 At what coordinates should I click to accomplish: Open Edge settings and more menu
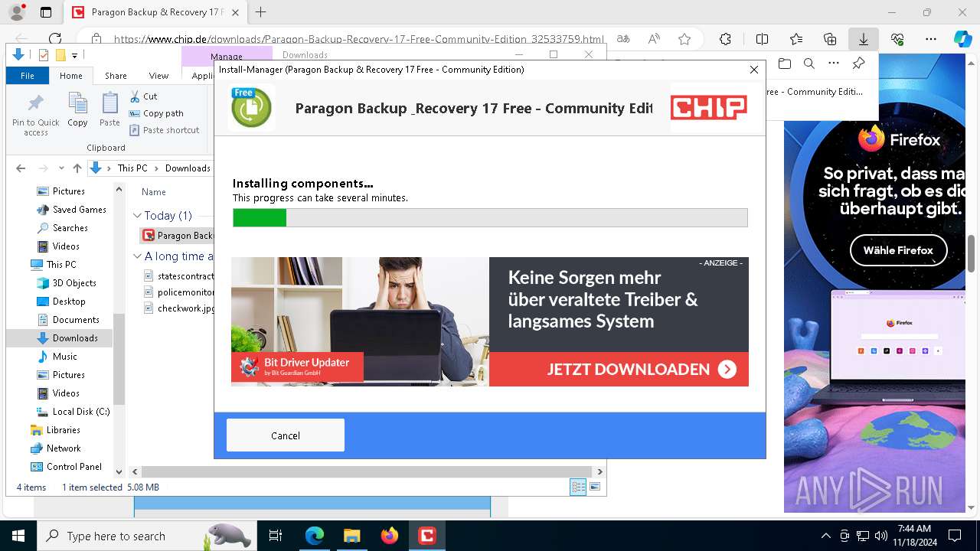[x=931, y=39]
